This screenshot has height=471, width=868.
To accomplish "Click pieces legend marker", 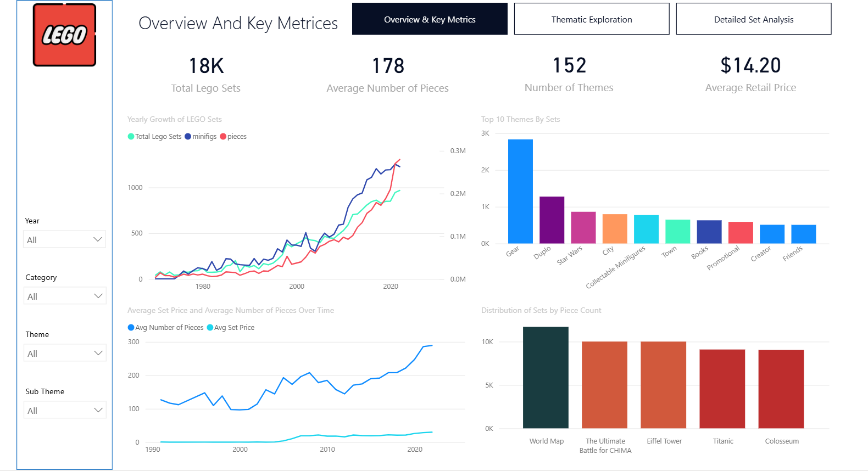I will click(223, 137).
